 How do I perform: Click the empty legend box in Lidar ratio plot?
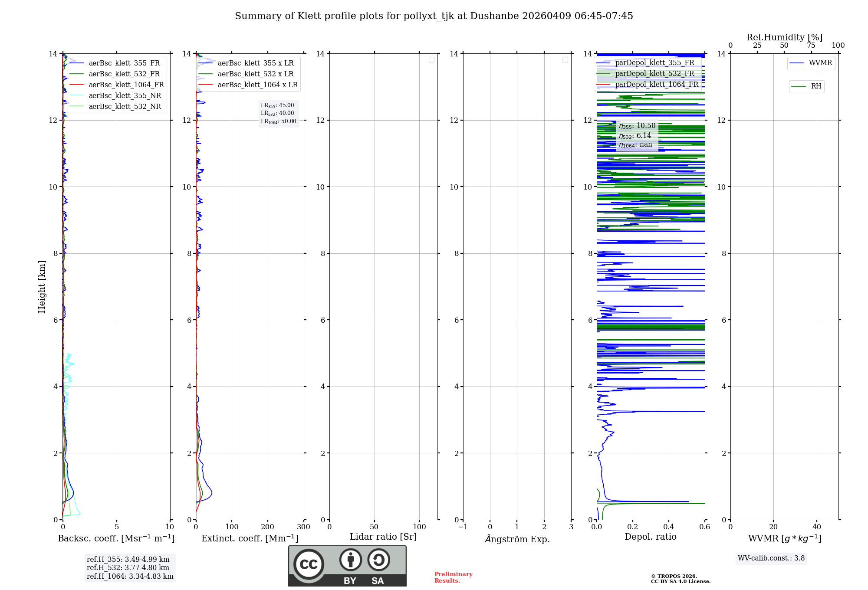coord(431,60)
